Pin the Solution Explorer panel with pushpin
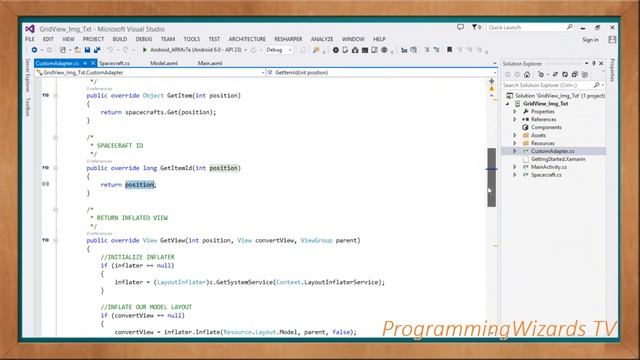 (594, 63)
